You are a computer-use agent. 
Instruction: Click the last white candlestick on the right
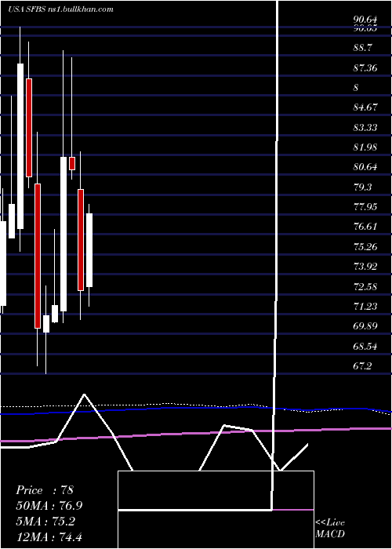click(x=89, y=250)
